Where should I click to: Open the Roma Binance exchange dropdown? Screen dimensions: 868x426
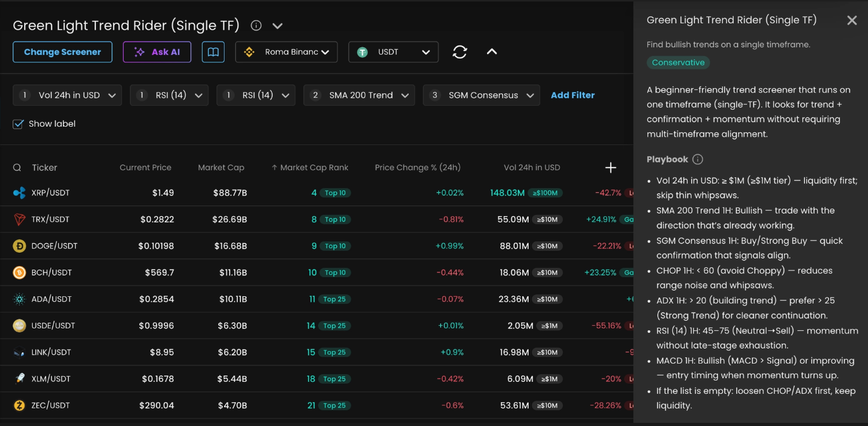[x=286, y=52]
